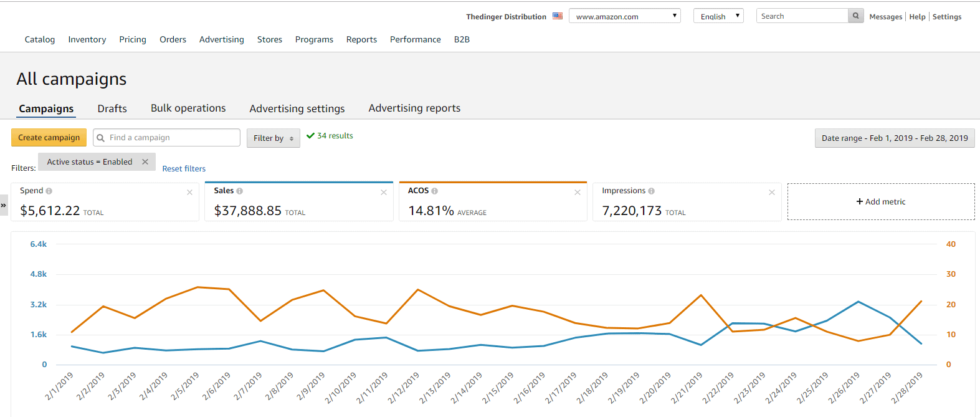Viewport: 980px width, 417px height.
Task: Open the English language dropdown
Action: pos(718,16)
